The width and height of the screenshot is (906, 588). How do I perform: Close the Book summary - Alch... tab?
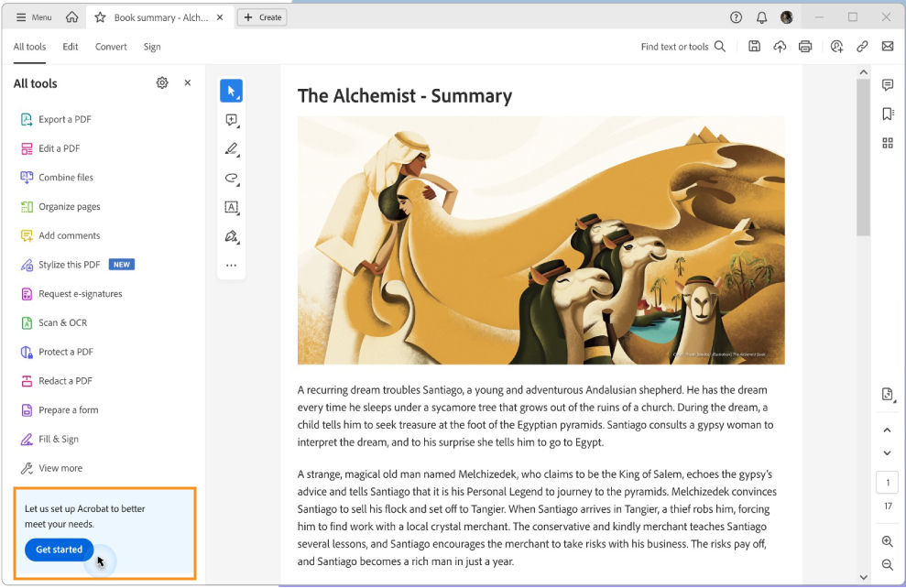(x=220, y=17)
